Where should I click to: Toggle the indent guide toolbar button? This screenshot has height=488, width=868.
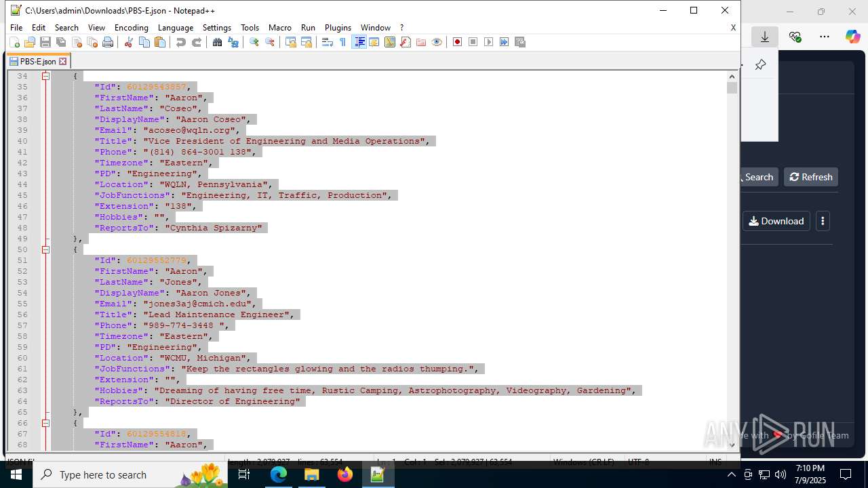(359, 42)
